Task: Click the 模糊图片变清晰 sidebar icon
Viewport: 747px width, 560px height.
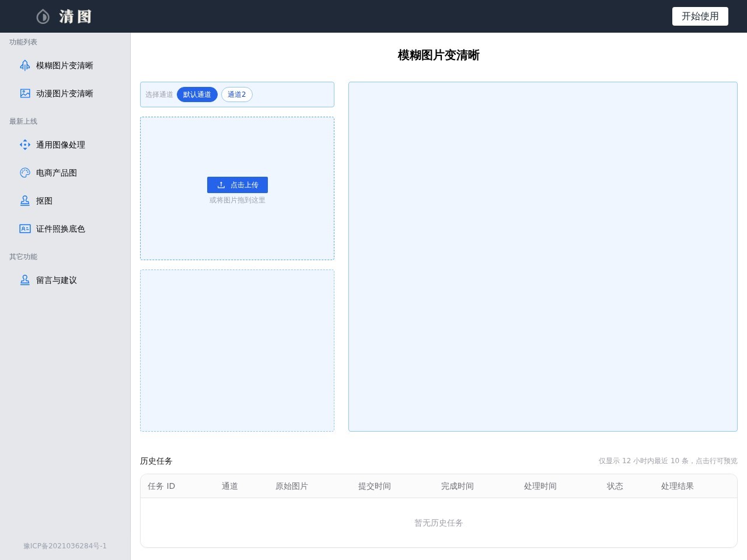Action: pos(25,65)
